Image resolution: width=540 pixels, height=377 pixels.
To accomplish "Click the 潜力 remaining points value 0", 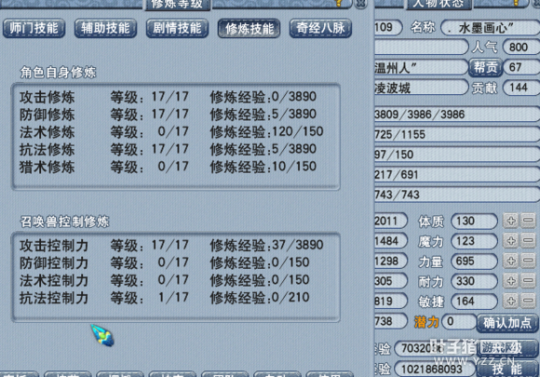I will pos(459,322).
